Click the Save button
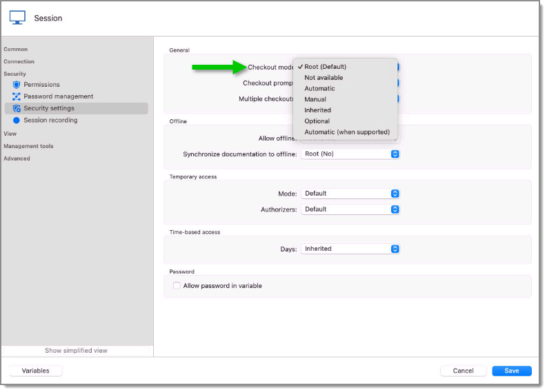Screen dimensions: 547x392 click(x=512, y=371)
